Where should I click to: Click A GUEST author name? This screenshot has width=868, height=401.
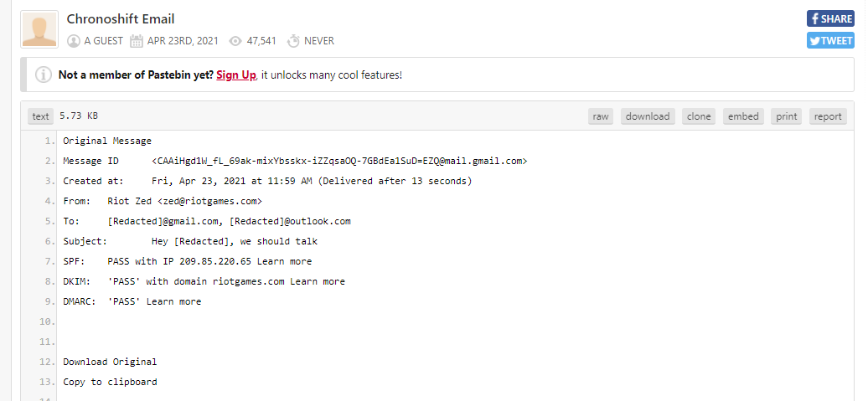[x=104, y=41]
